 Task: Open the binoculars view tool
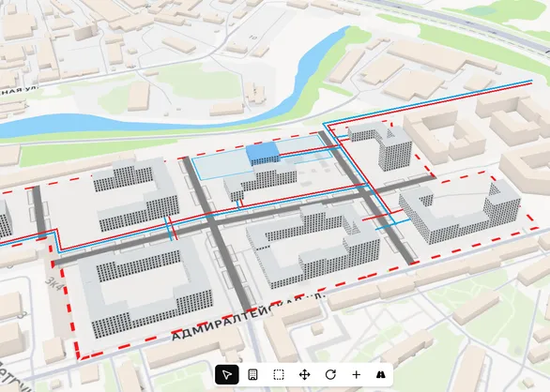380,374
